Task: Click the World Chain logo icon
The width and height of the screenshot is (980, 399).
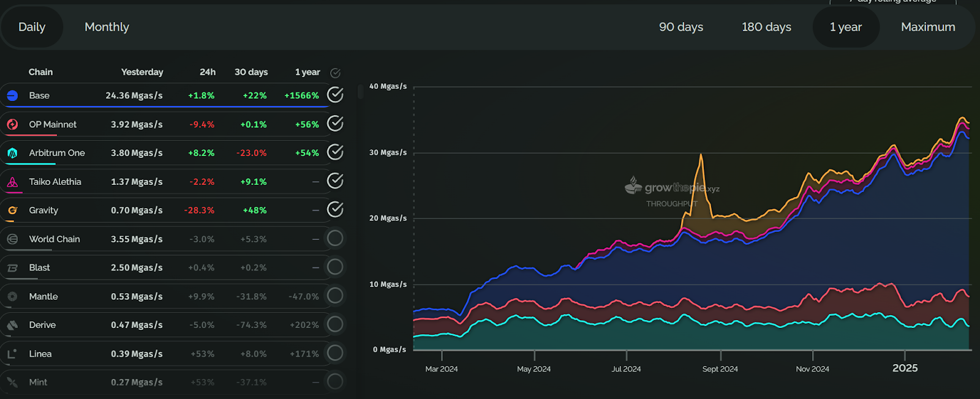Action: point(12,239)
